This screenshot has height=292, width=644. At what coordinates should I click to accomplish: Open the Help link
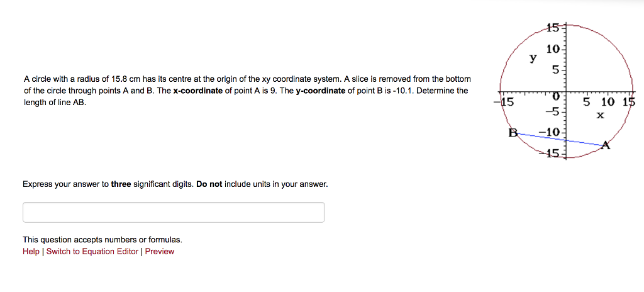(31, 252)
